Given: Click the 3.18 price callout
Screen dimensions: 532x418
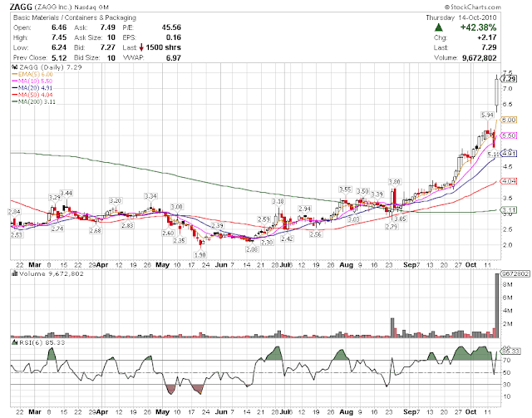Looking at the screenshot, I should tap(278, 201).
